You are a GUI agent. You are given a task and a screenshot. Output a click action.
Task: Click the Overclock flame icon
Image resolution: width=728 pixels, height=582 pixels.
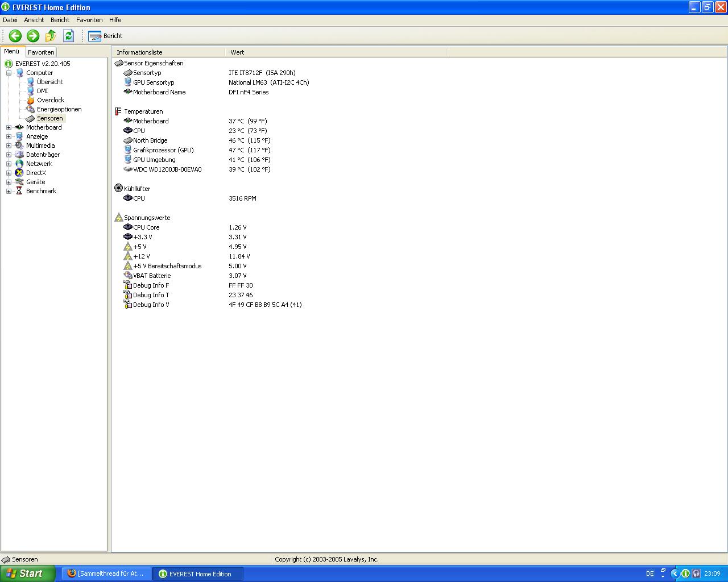pos(30,100)
